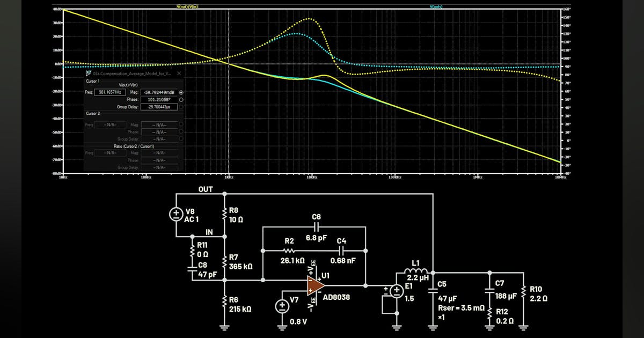Select the Phase radio button for Cursor 1

coord(181,99)
